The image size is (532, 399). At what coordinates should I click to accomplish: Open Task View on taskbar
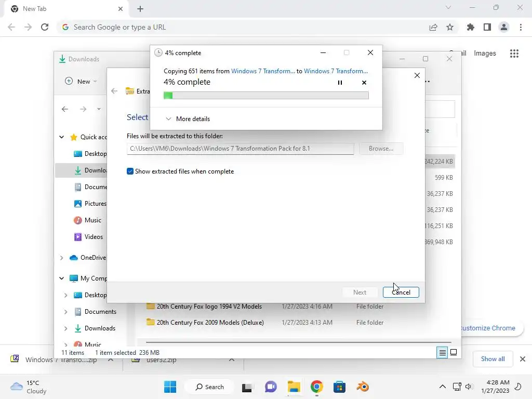[x=247, y=387]
